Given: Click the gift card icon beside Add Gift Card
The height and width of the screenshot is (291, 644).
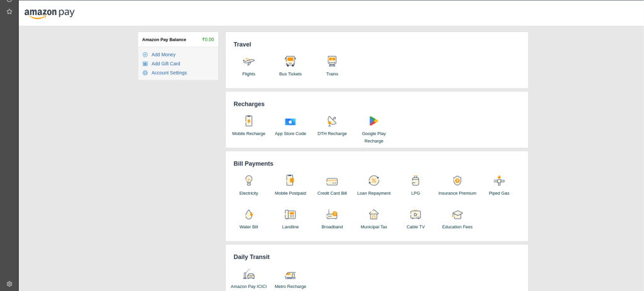Looking at the screenshot, I should [145, 63].
